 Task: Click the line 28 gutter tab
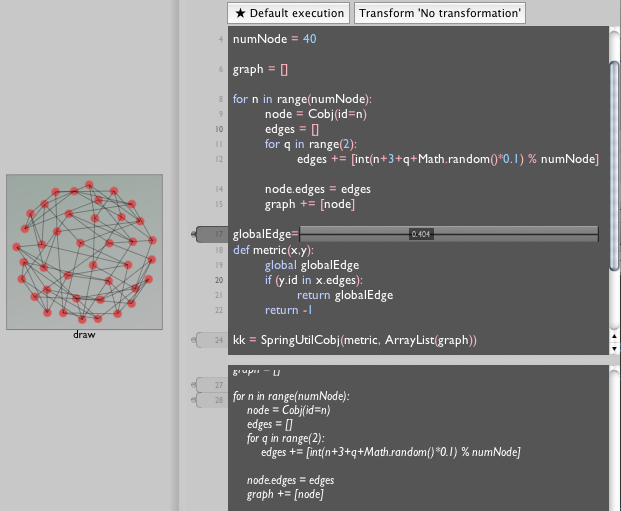[x=209, y=400]
